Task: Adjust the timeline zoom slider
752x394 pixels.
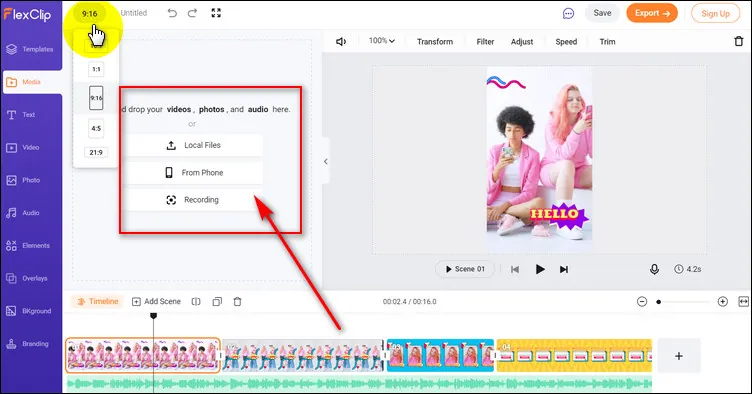Action: [683, 302]
